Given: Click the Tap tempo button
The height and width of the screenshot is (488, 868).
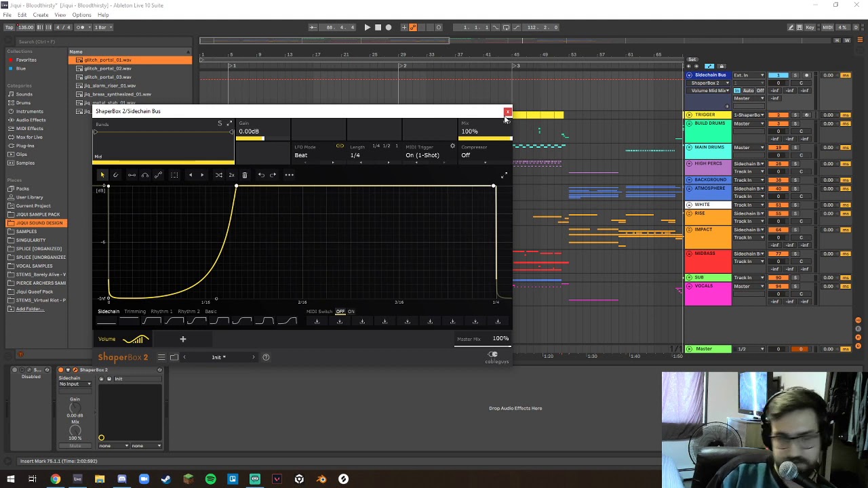Looking at the screenshot, I should click(9, 27).
